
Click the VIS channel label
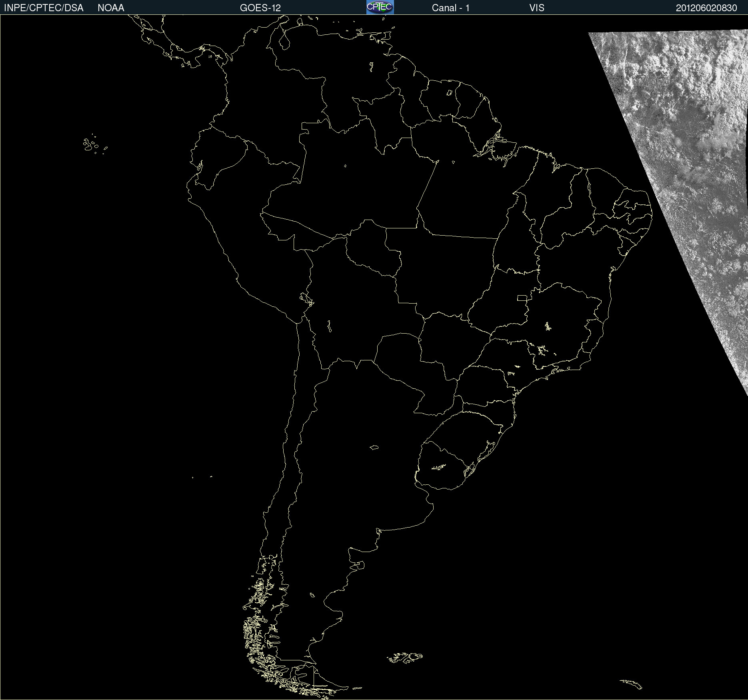[x=537, y=8]
